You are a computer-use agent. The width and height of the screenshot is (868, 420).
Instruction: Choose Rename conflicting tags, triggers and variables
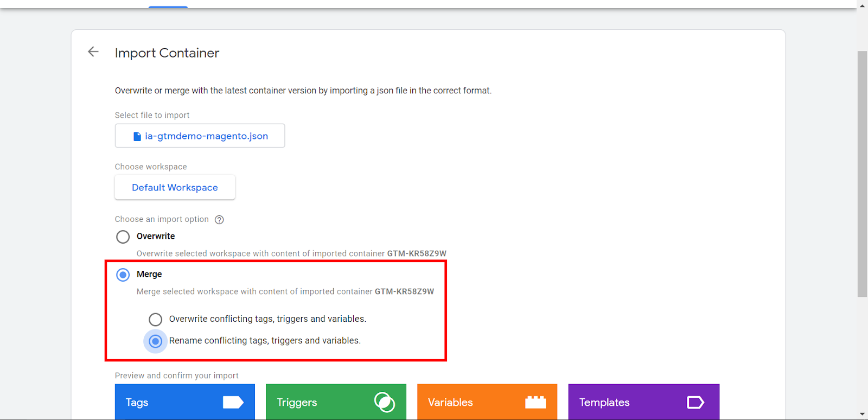156,341
